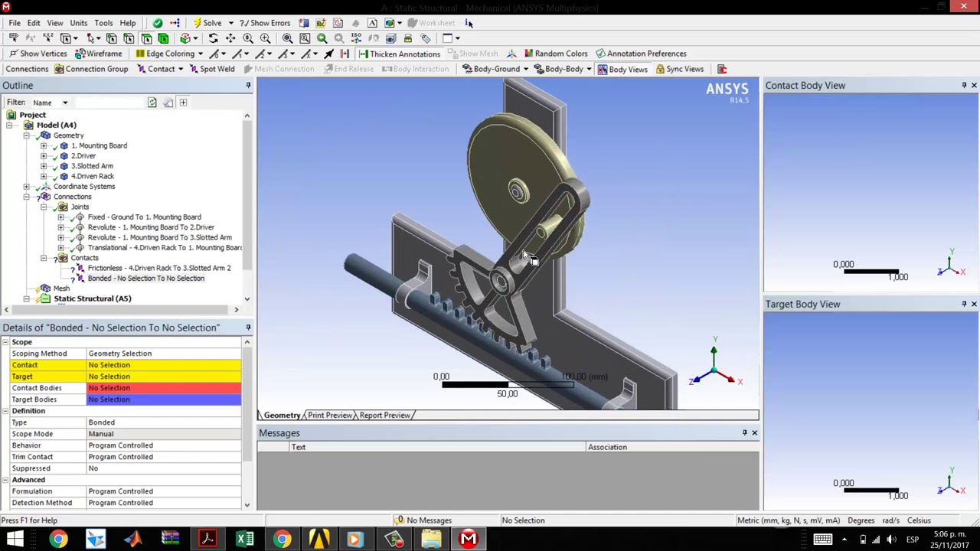Viewport: 980px width, 551px height.
Task: Open File Explorer from the taskbar
Action: pos(432,540)
